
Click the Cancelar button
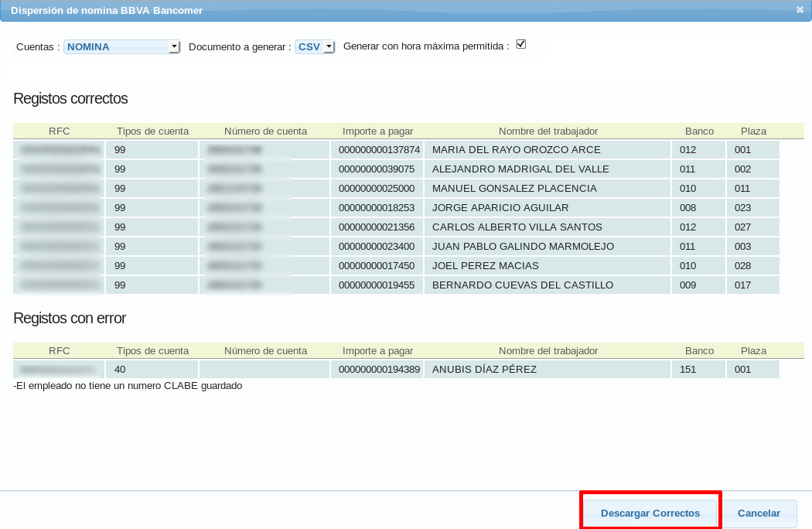tap(759, 513)
